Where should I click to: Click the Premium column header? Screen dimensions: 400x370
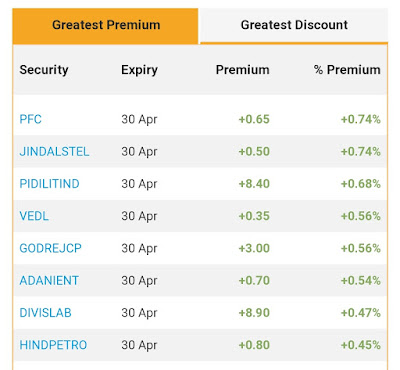(243, 70)
